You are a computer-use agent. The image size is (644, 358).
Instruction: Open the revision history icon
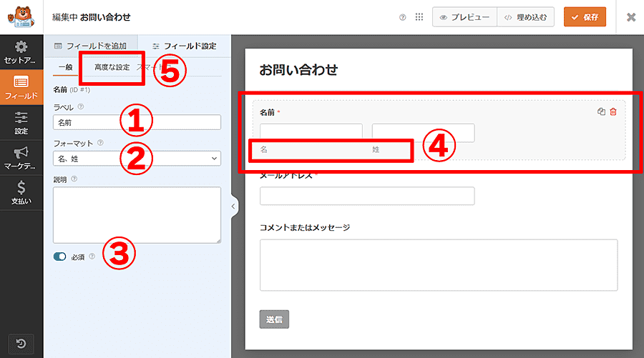point(21,344)
